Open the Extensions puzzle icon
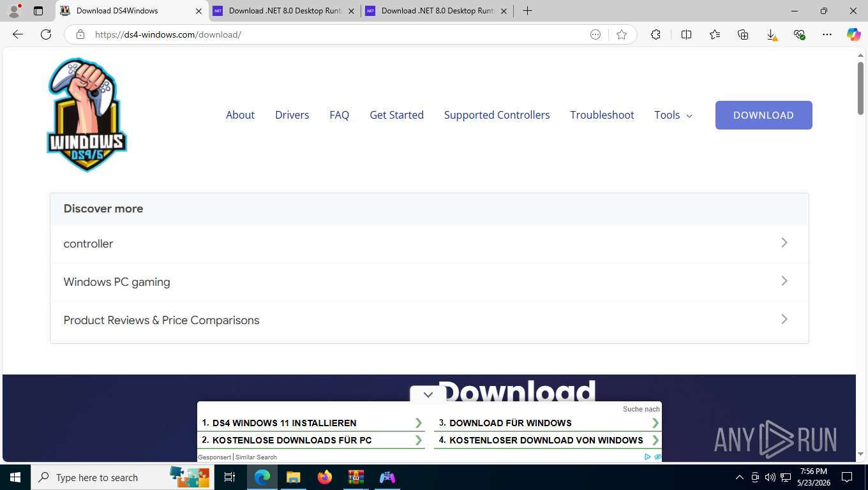This screenshot has width=868, height=490. point(655,34)
